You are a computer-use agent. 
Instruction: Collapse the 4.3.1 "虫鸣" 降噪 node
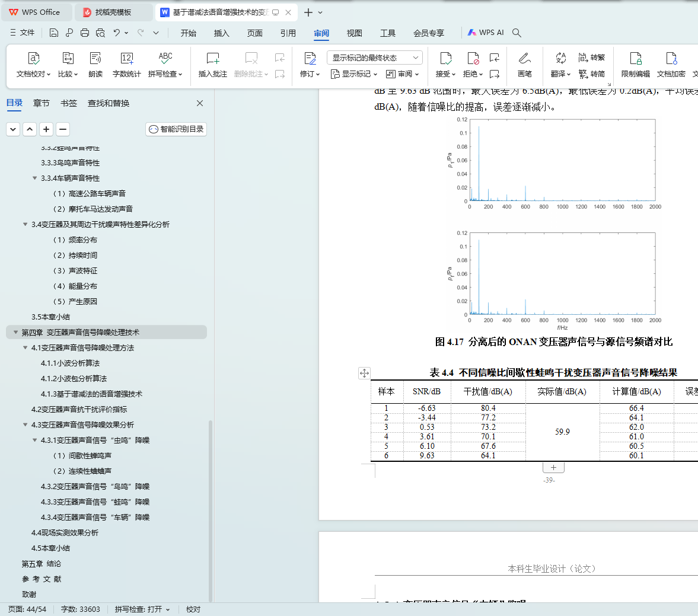tap(35, 440)
